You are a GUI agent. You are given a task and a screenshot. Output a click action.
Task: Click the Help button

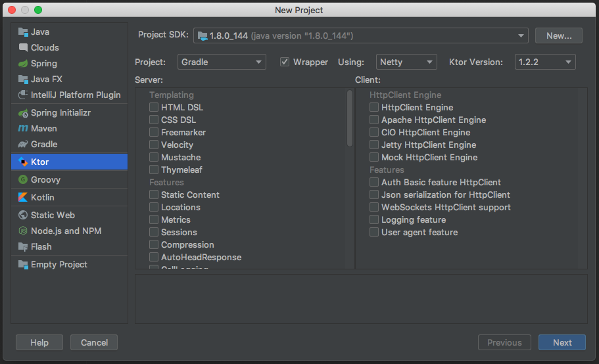pos(39,342)
